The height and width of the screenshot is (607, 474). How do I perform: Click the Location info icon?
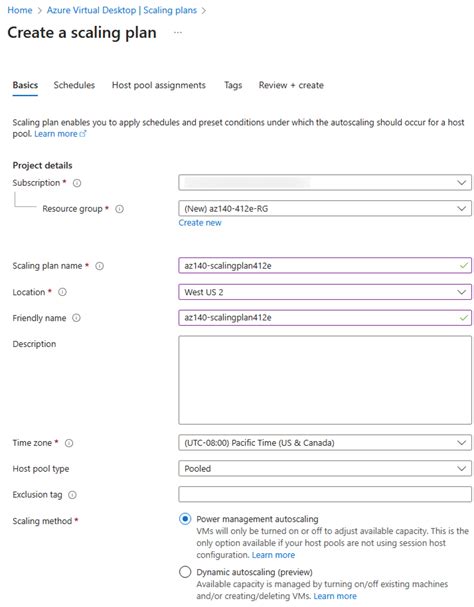[x=62, y=292]
